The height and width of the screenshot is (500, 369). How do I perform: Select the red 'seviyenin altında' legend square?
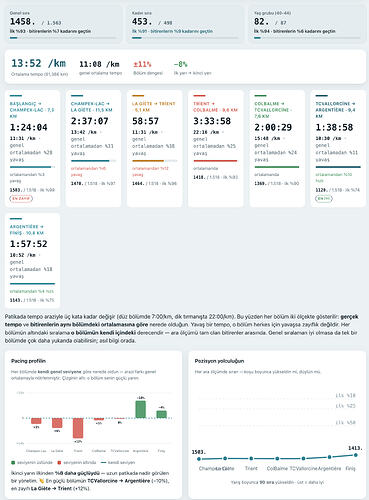pyautogui.click(x=59, y=463)
